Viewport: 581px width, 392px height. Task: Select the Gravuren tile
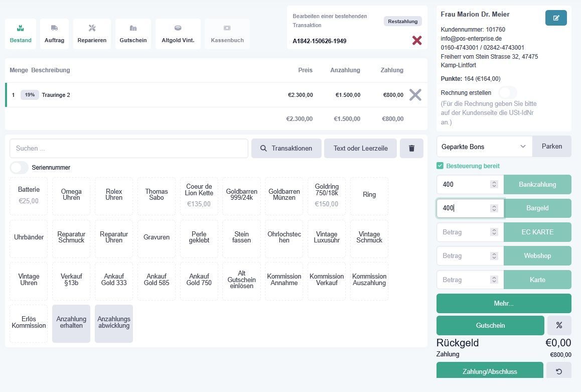tap(157, 238)
